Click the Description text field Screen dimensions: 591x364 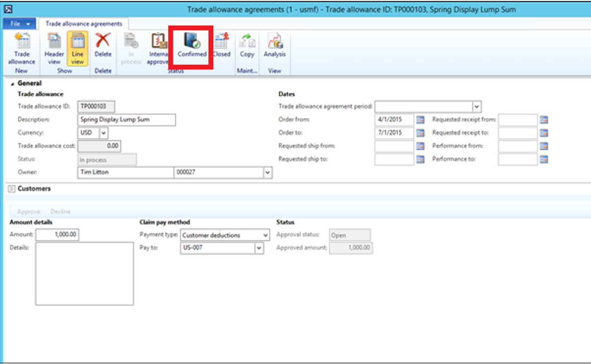126,120
